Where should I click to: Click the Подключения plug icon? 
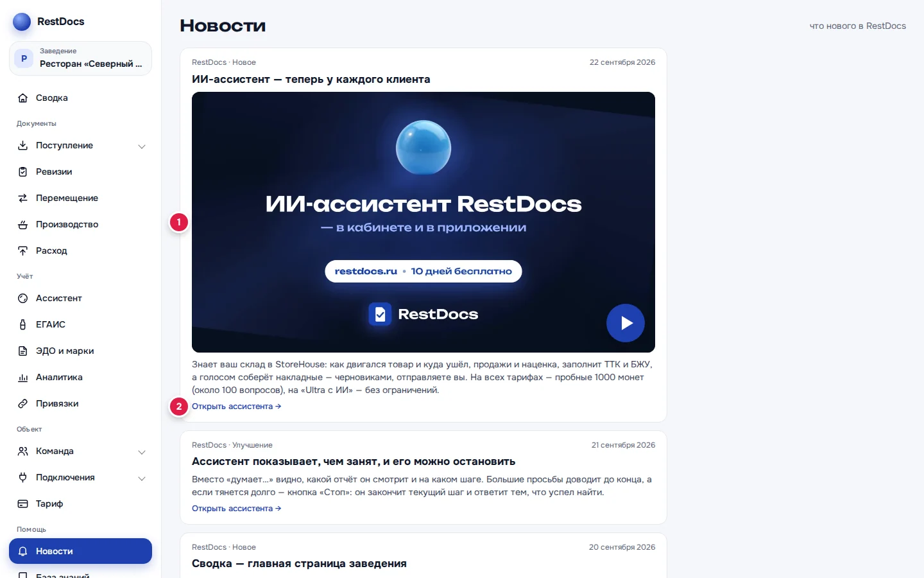pos(23,478)
